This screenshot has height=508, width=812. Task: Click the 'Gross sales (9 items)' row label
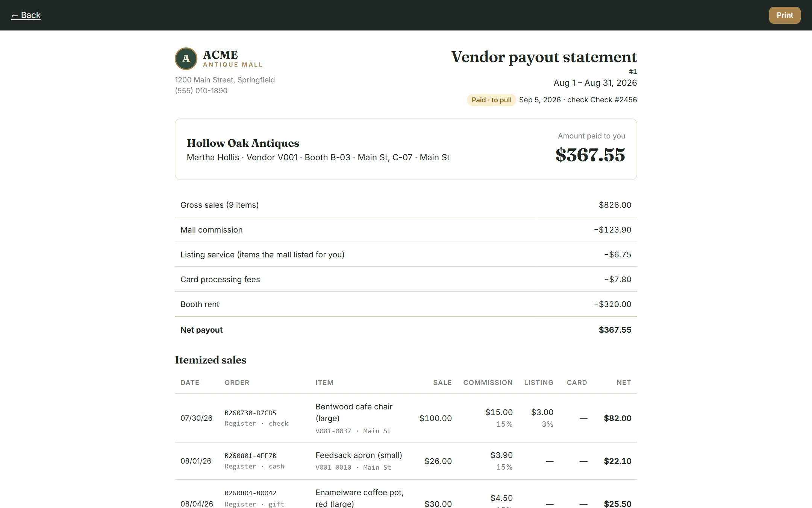(220, 205)
